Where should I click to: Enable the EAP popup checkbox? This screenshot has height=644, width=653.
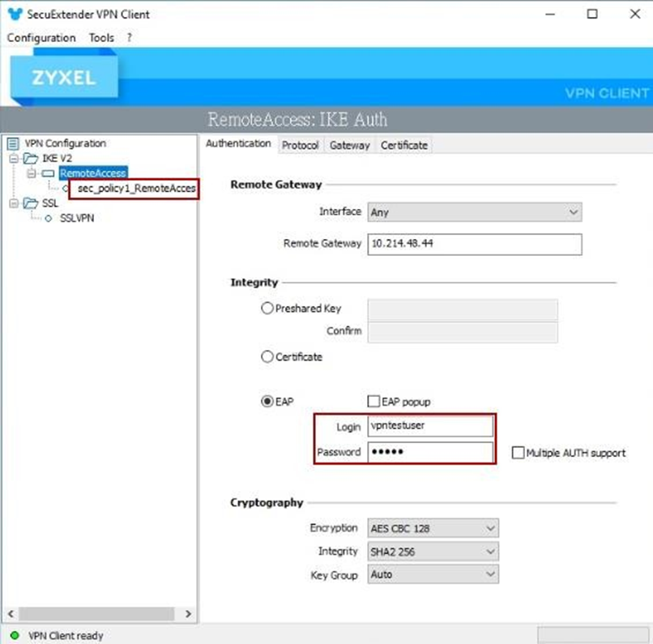click(373, 401)
